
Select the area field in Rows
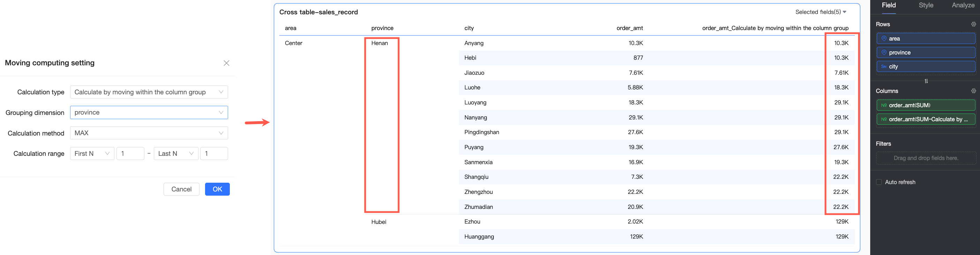point(926,38)
